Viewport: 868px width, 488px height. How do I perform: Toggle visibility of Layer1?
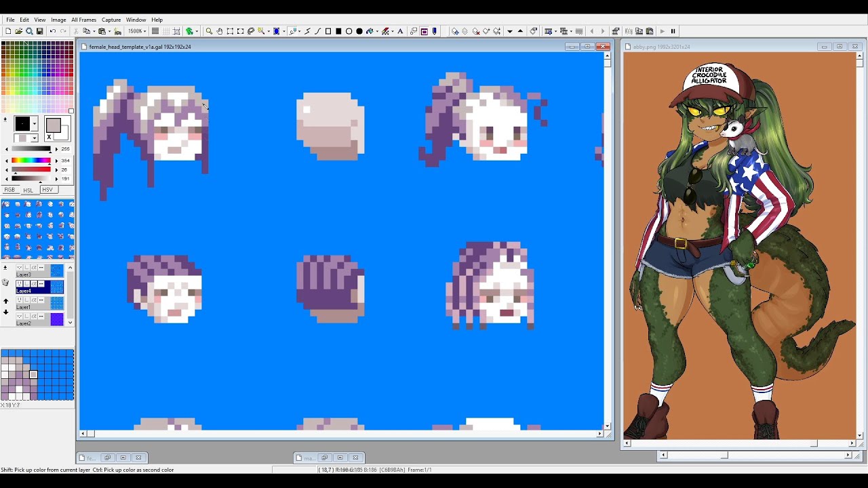tap(20, 300)
